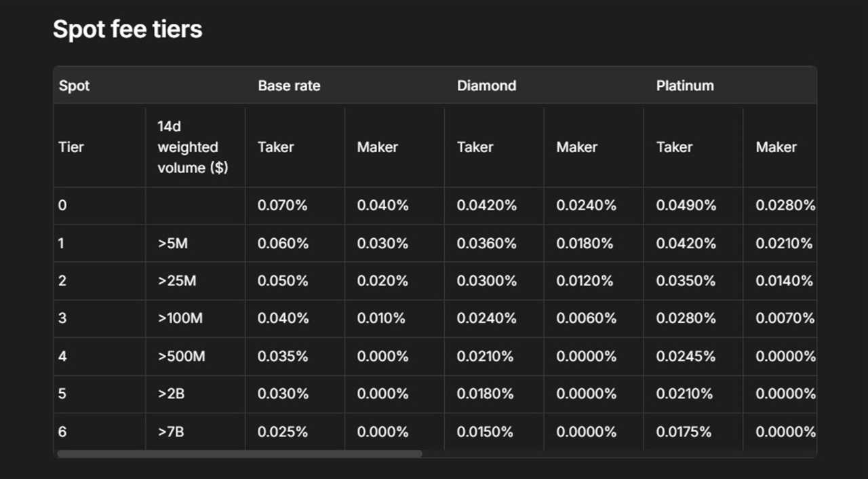868x479 pixels.
Task: Click the 'Platinum' column group header
Action: pyautogui.click(x=685, y=85)
